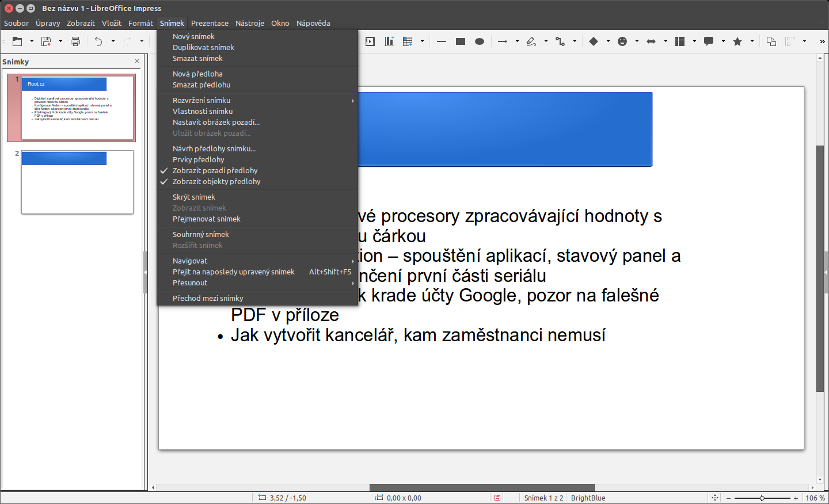Toggle Zobrazit objekty předlohy check item
This screenshot has height=504, width=829.
click(x=257, y=181)
